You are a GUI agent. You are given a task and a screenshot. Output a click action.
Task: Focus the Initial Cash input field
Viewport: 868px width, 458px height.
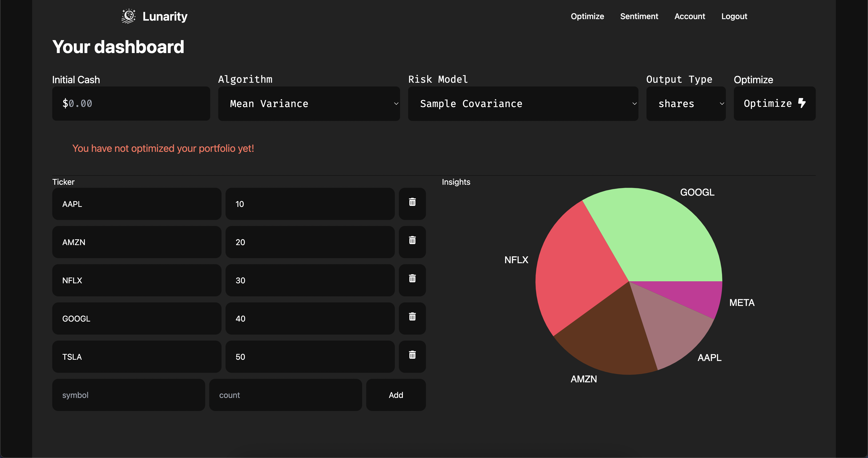click(131, 104)
